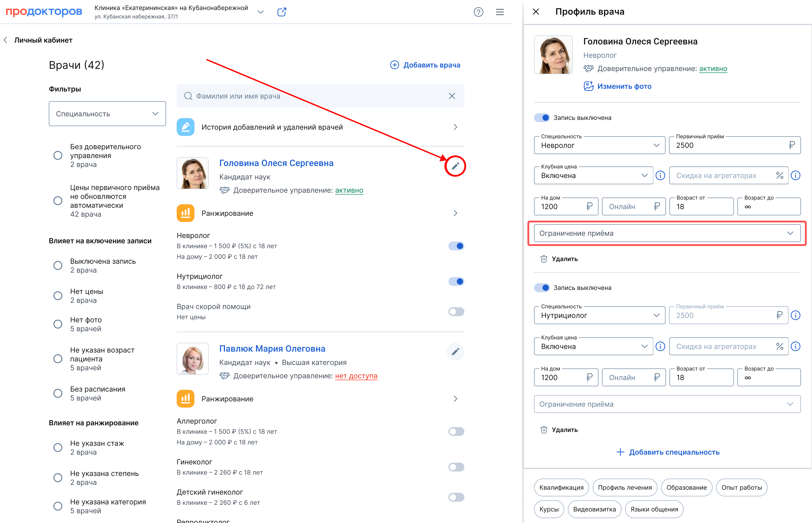Select Без расписания filter radio
The width and height of the screenshot is (812, 523).
pyautogui.click(x=58, y=394)
